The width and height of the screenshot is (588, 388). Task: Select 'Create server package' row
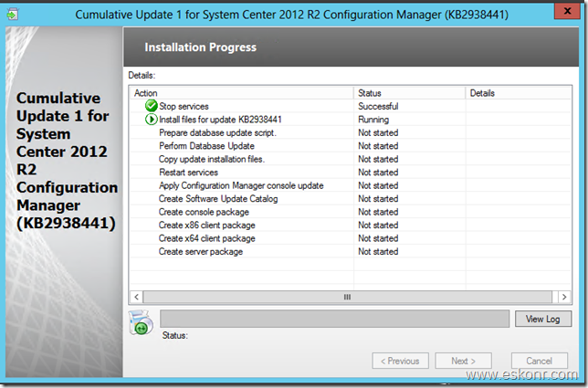pos(351,252)
